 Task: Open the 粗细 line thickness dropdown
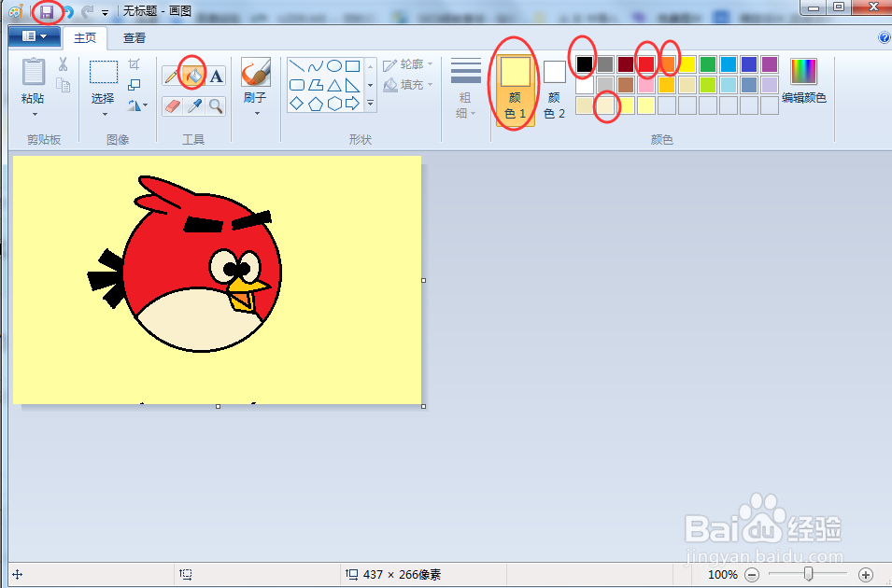[x=466, y=88]
